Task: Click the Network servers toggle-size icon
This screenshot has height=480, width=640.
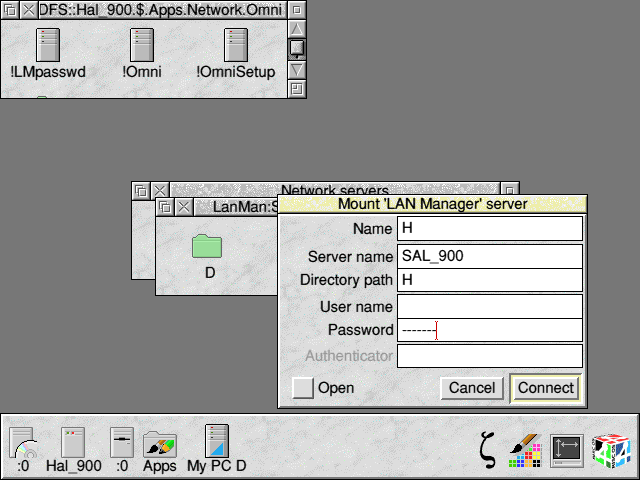Action: point(510,189)
